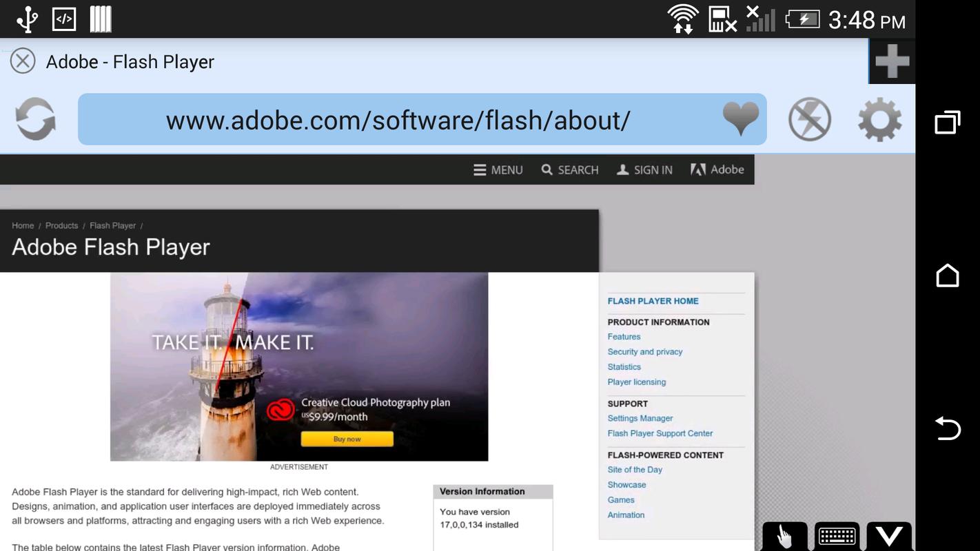
Task: Open Settings Manager link
Action: point(640,419)
